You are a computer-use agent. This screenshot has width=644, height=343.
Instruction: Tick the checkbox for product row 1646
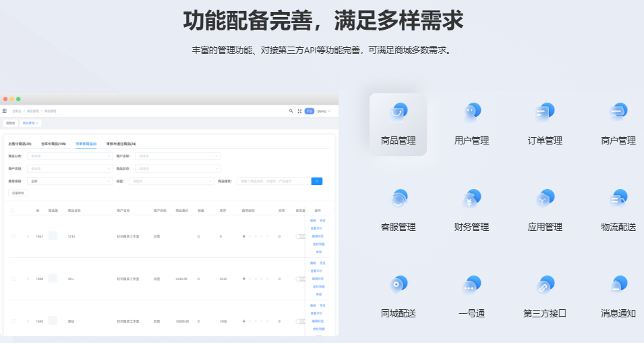click(x=13, y=279)
